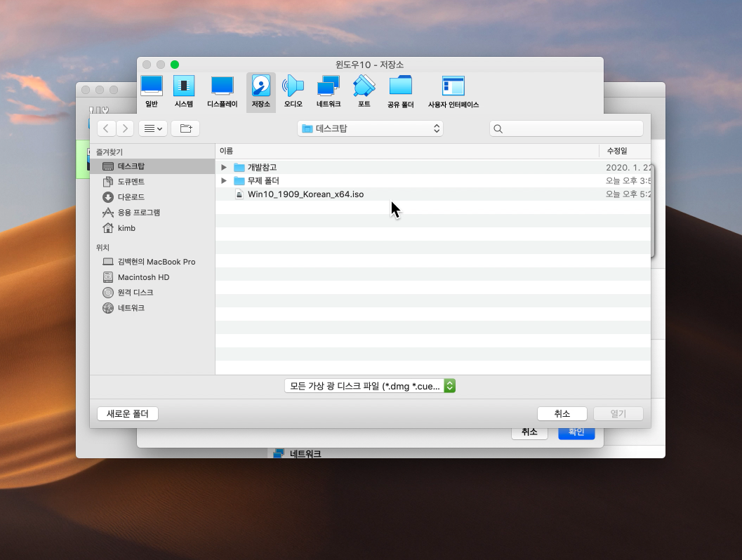Open the 네트워크 (Network) settings icon in toolbar
Image resolution: width=742 pixels, height=560 pixels.
tap(329, 92)
